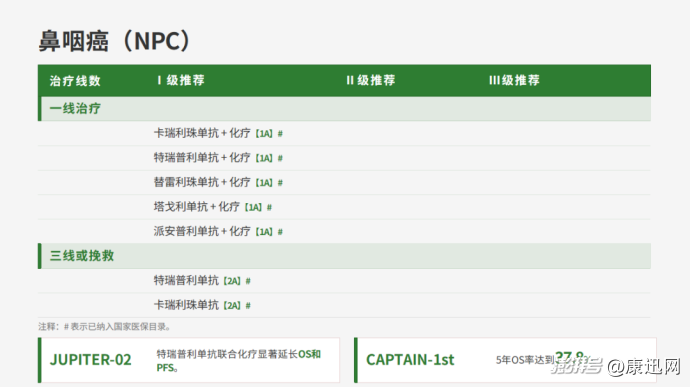The height and width of the screenshot is (387, 690).
Task: Click the 特瑞普利单抗 + 化疗 row
Action: (344, 158)
